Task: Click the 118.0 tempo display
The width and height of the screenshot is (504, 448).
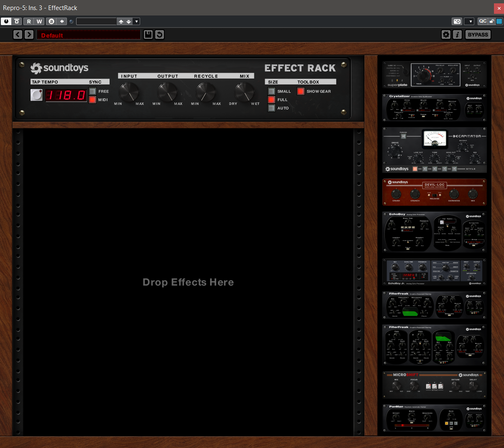Action: click(x=66, y=95)
